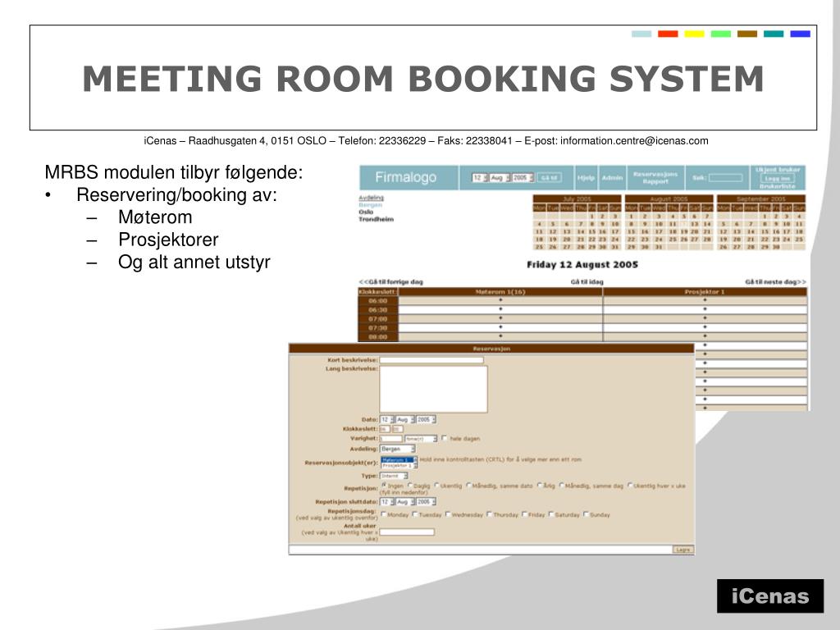
Task: Click the 'Antall uker' input field
Action: [407, 532]
